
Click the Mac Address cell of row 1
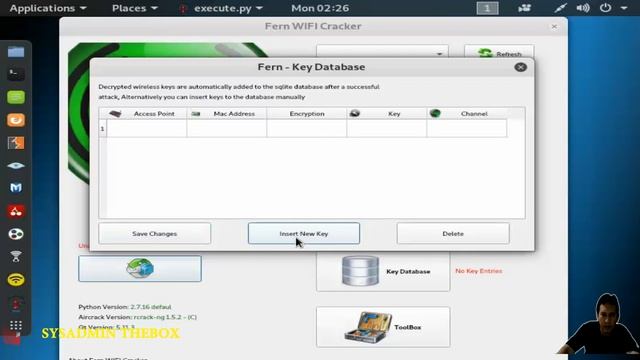tap(227, 129)
